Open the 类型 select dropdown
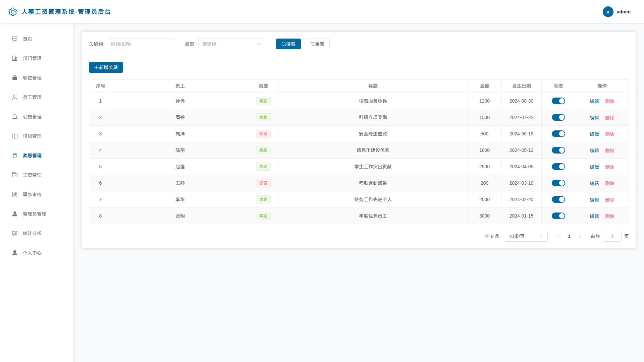This screenshot has height=362, width=644. pos(232,44)
